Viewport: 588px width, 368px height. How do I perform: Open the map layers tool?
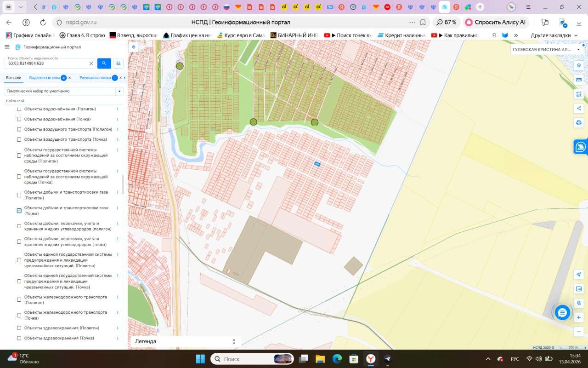pos(579,65)
